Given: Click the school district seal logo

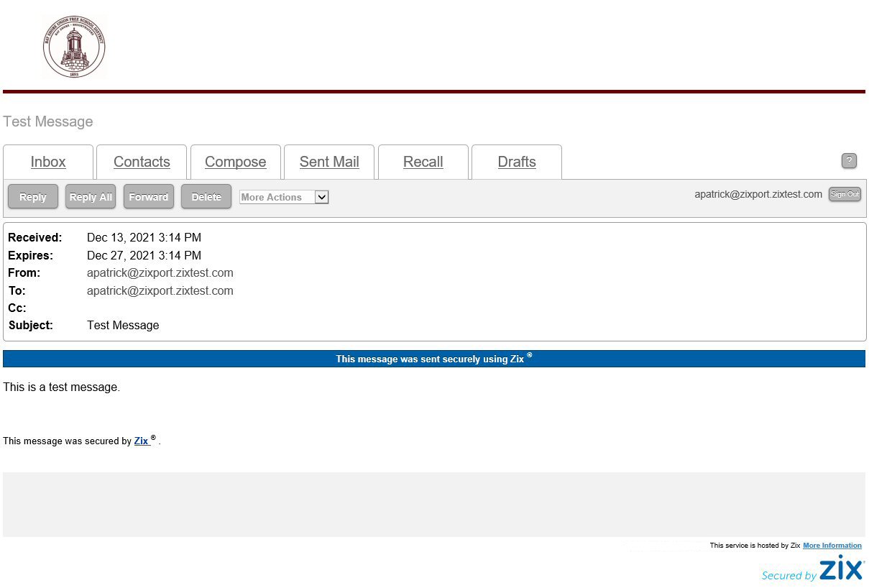Looking at the screenshot, I should click(x=73, y=47).
